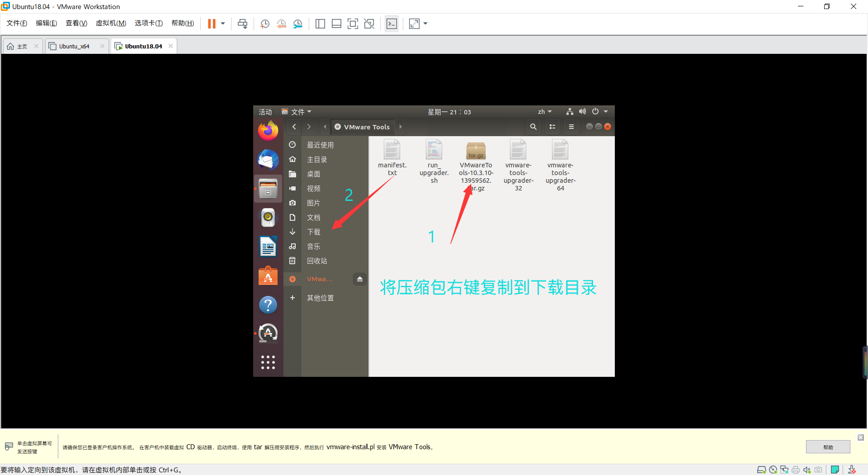Switch to the Ubuntu_x64 tab
This screenshot has width=868, height=475.
[74, 46]
